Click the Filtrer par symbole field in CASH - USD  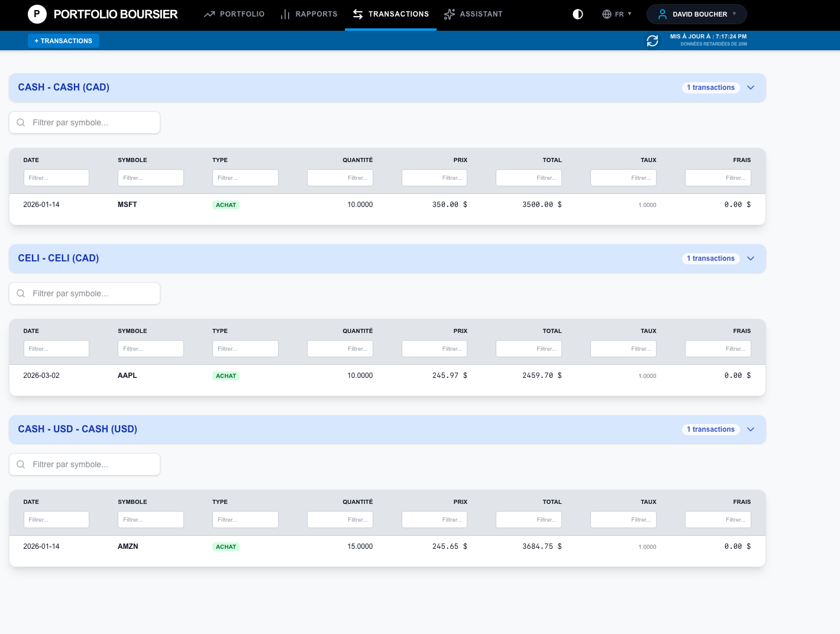[x=85, y=464]
